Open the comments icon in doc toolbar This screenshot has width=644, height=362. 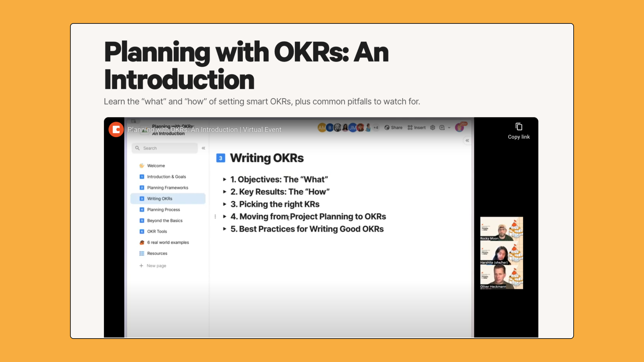pos(442,128)
